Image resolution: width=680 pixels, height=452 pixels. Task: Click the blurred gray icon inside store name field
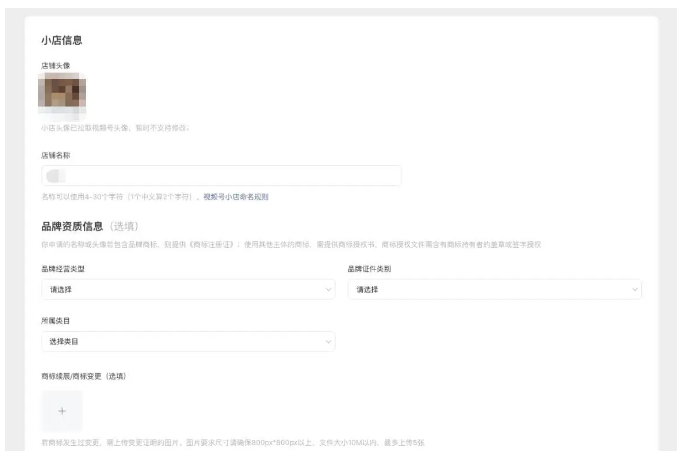click(x=57, y=176)
